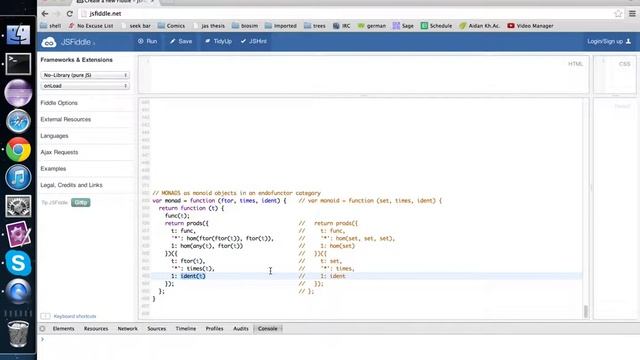Viewport: 640px width, 360px height.
Task: Open Keyboard shortcuts link
Action: [75, 316]
